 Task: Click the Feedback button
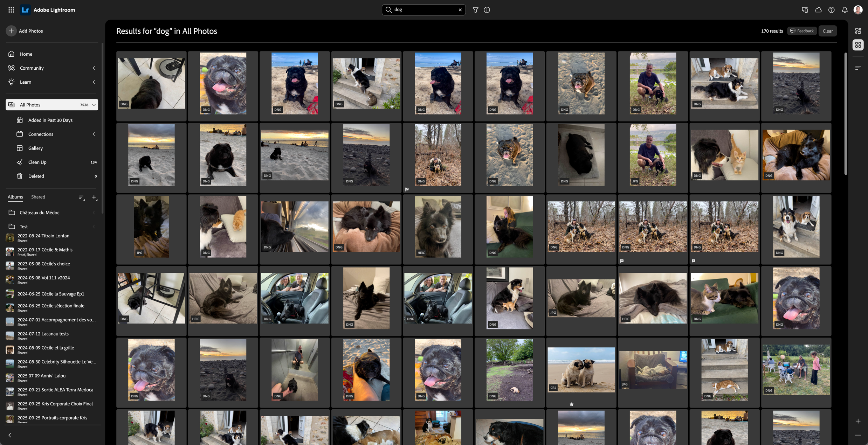coord(802,31)
